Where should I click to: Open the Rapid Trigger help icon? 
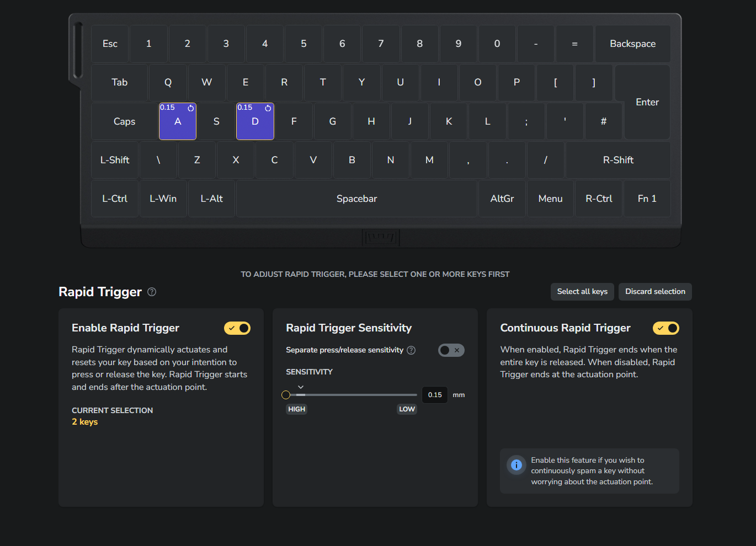point(152,292)
